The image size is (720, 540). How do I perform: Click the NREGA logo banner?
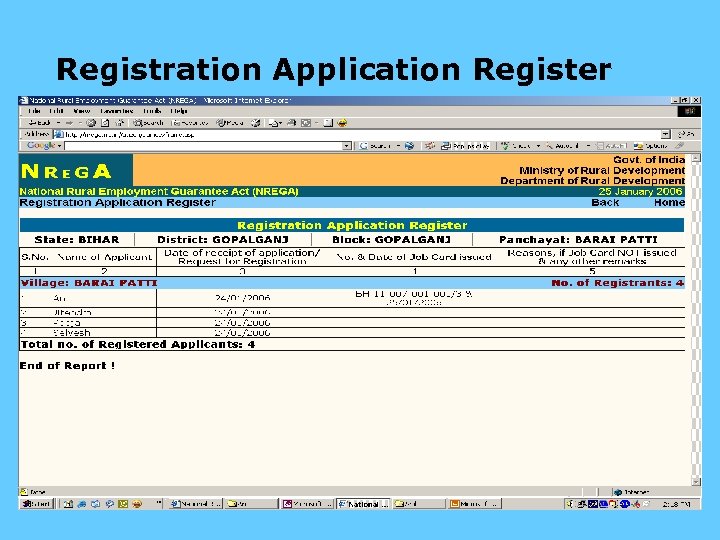click(76, 170)
